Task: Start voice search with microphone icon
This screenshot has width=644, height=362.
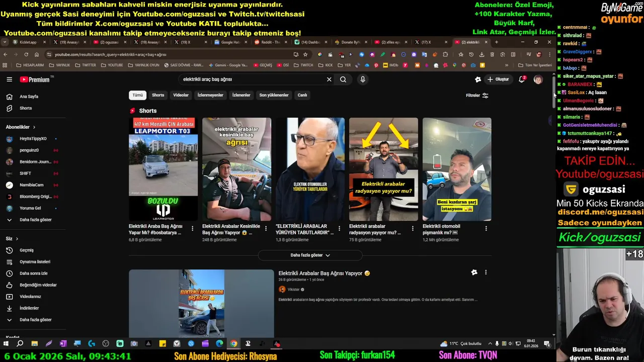Action: coord(362,79)
